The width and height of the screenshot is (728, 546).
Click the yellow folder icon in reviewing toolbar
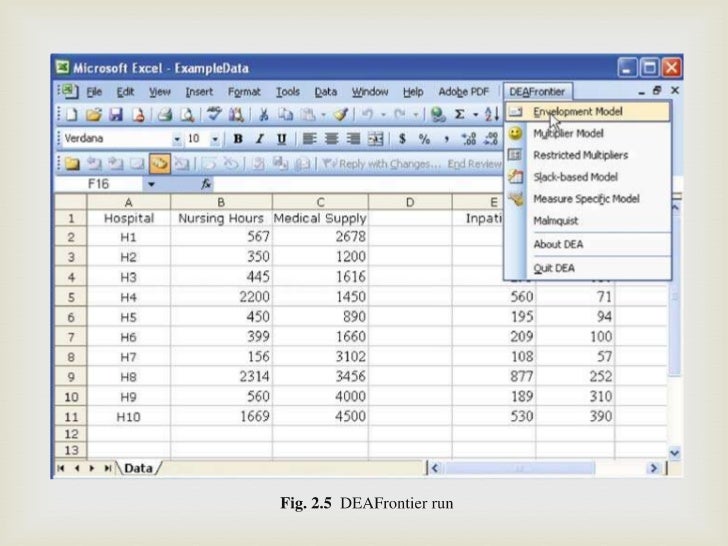[72, 164]
